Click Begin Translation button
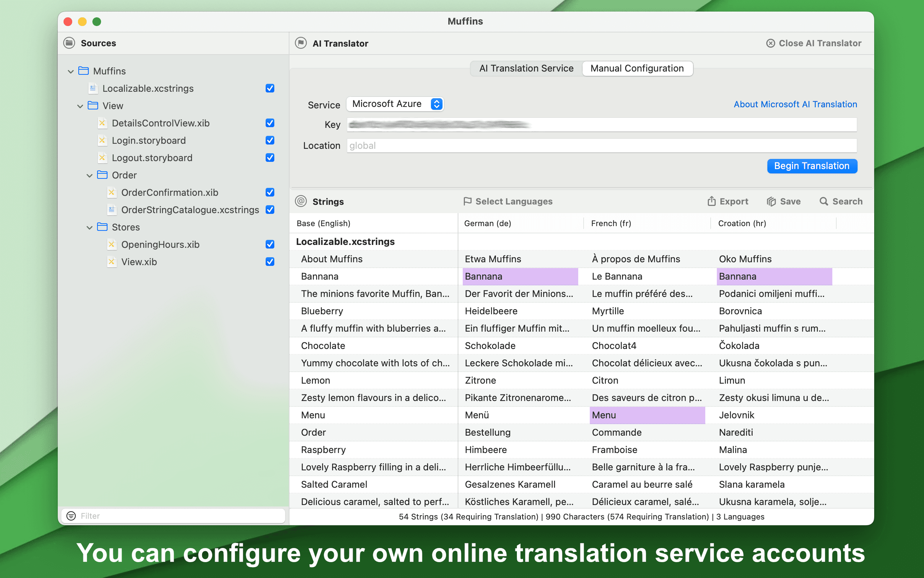 [812, 166]
